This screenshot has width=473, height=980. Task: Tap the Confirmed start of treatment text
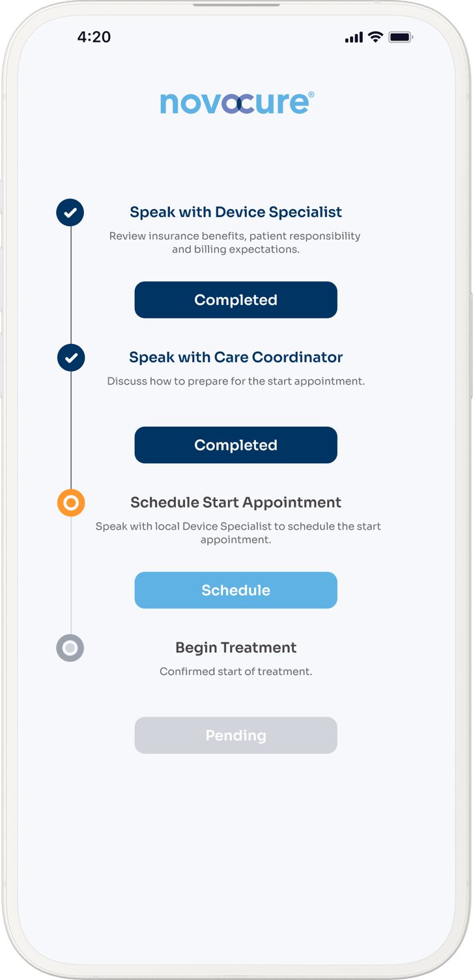pos(236,671)
